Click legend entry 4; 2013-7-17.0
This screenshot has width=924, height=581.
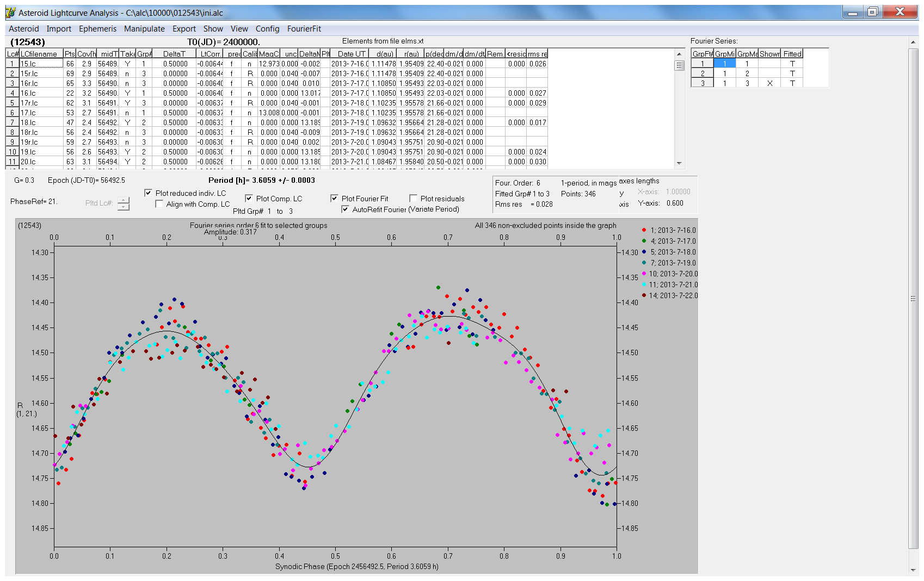(669, 241)
